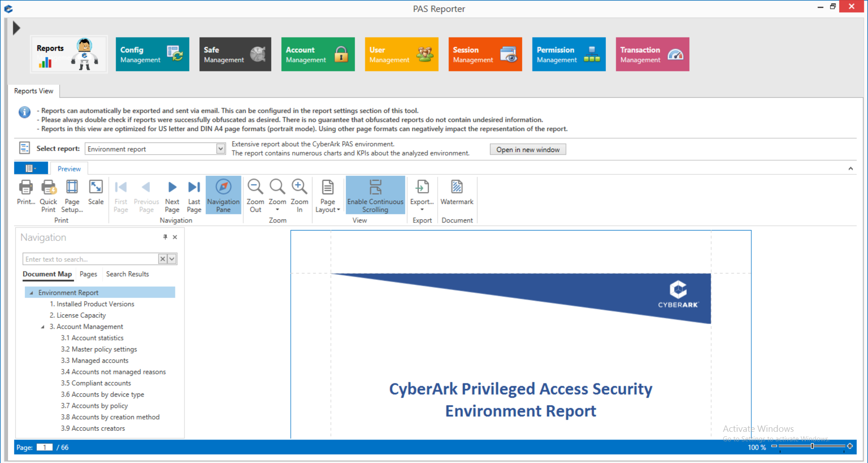Image resolution: width=868 pixels, height=463 pixels.
Task: Click the report cover page preview
Action: tap(521, 335)
